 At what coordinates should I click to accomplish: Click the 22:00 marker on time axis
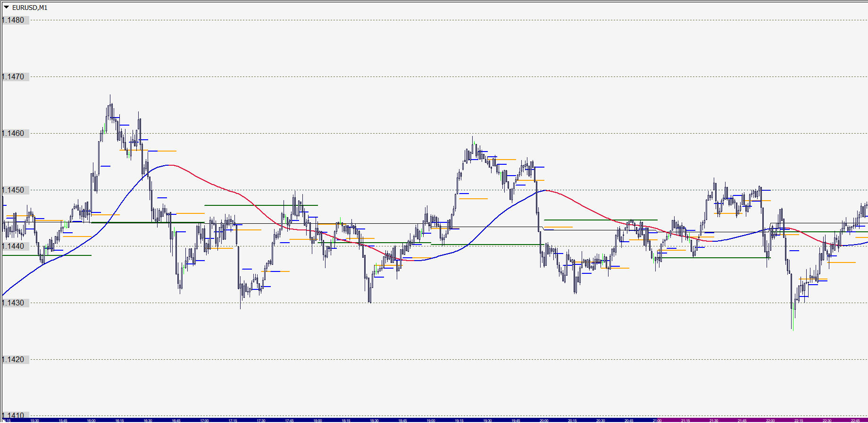(770, 420)
